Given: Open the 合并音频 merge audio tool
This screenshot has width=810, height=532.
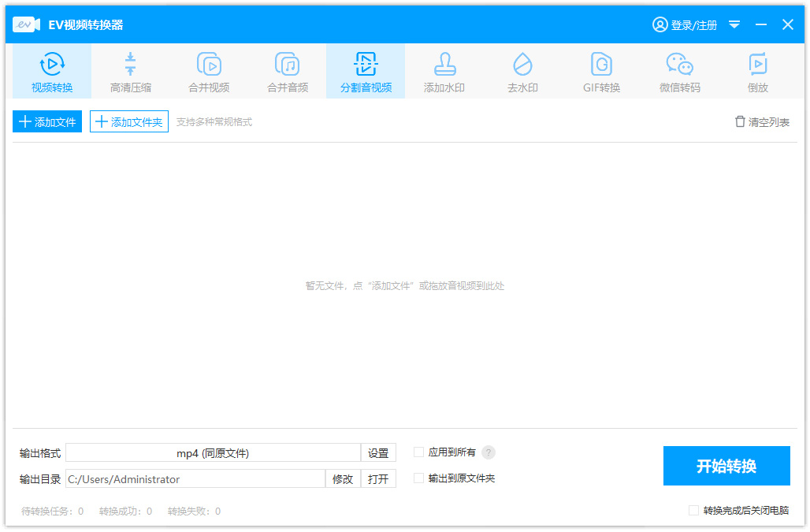Looking at the screenshot, I should tap(287, 71).
